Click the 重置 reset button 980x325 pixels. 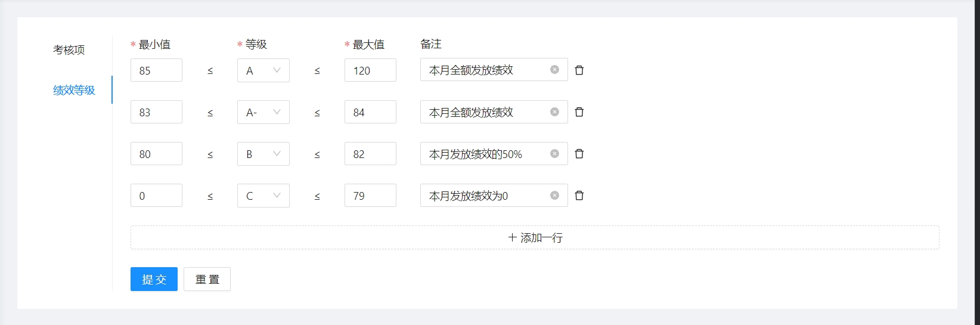click(x=207, y=279)
